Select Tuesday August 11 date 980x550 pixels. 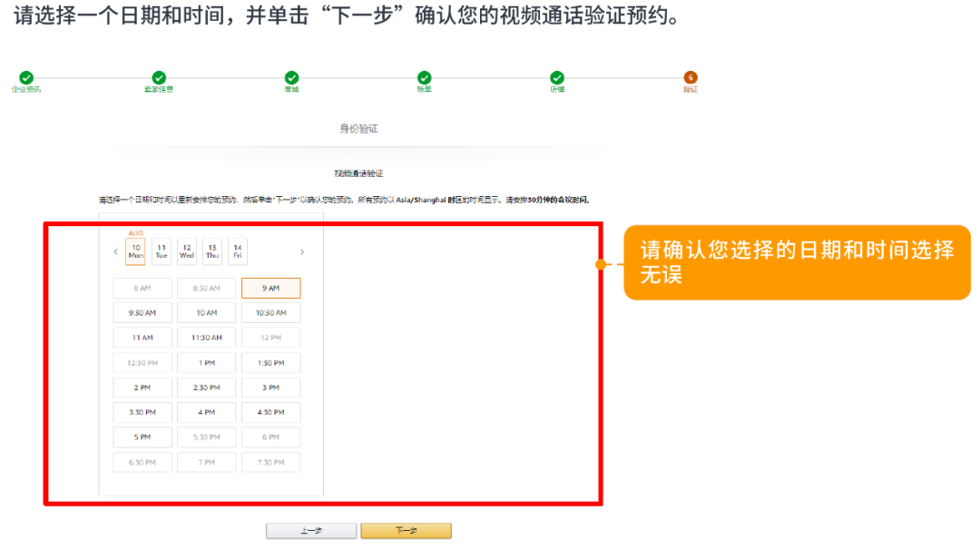coord(161,250)
